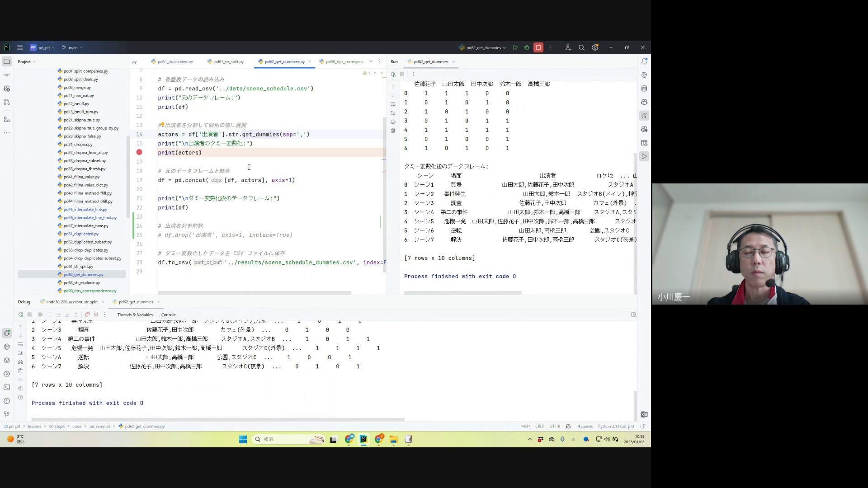Click the Run button in top toolbar
868x488 pixels.
tap(515, 47)
